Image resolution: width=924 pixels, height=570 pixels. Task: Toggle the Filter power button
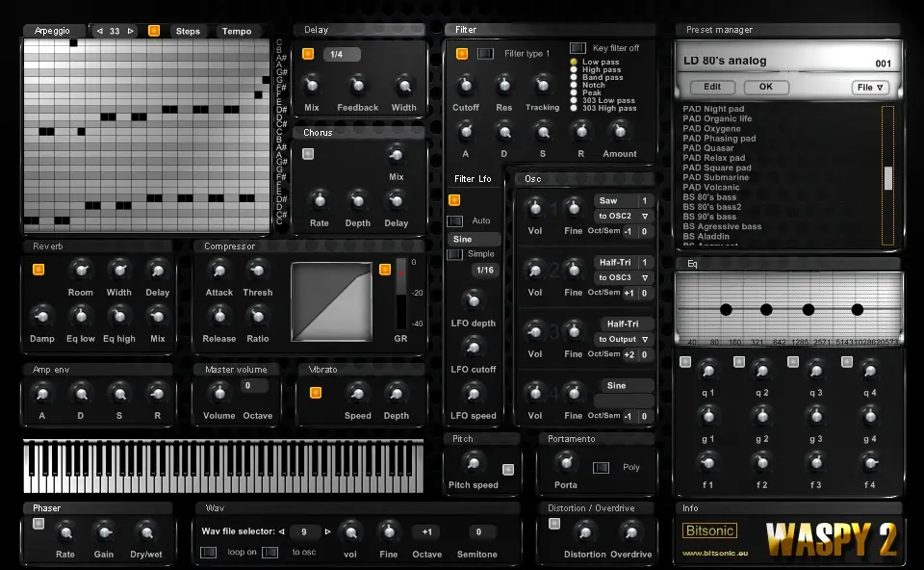(462, 54)
